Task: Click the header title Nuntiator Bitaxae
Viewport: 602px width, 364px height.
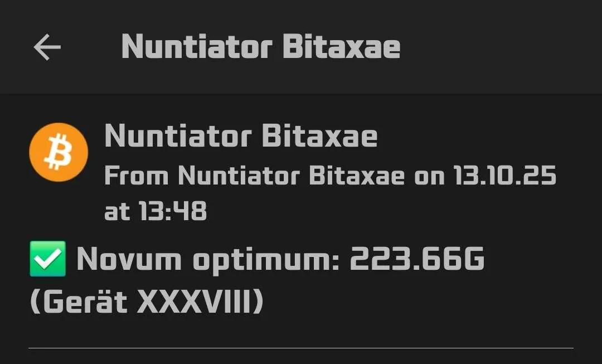Action: [x=261, y=47]
